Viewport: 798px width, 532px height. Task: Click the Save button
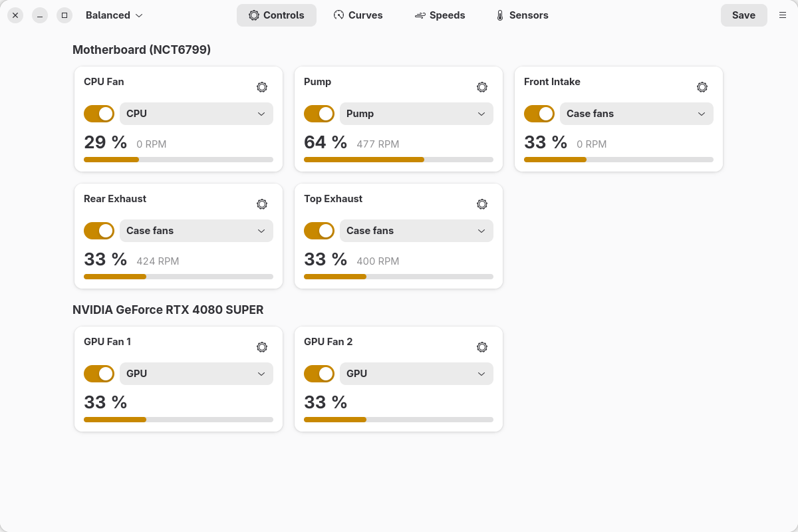pyautogui.click(x=743, y=15)
